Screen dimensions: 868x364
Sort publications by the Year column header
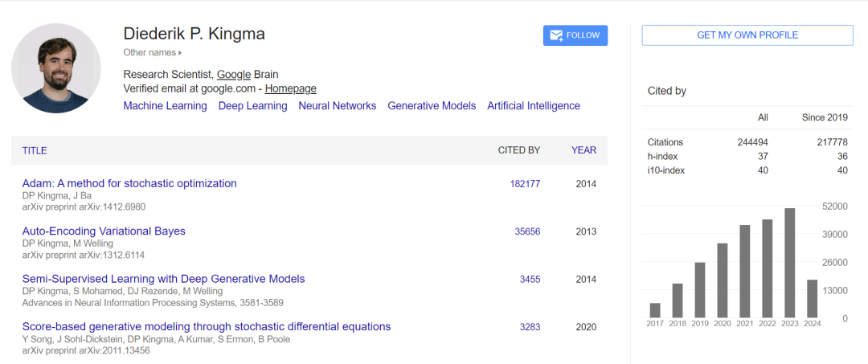pyautogui.click(x=583, y=150)
